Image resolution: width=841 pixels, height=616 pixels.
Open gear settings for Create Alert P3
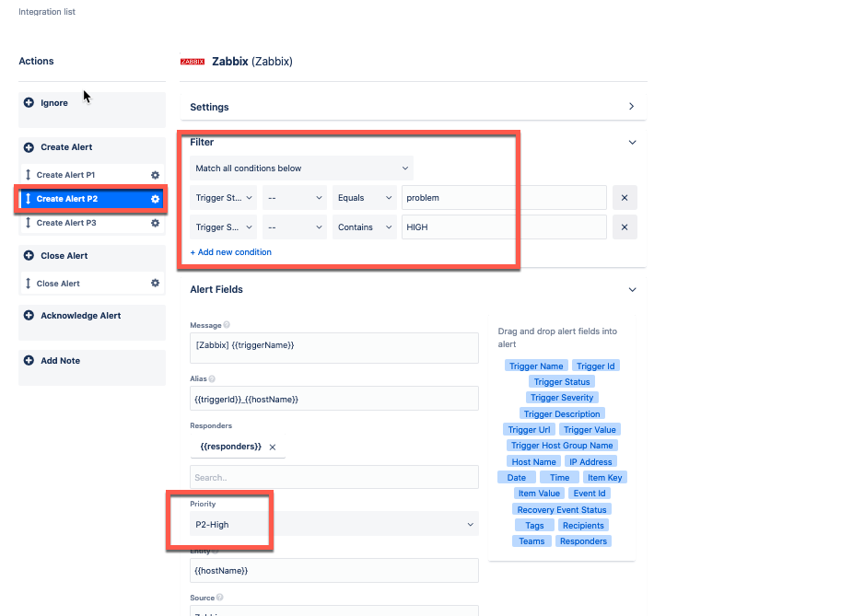coord(155,223)
